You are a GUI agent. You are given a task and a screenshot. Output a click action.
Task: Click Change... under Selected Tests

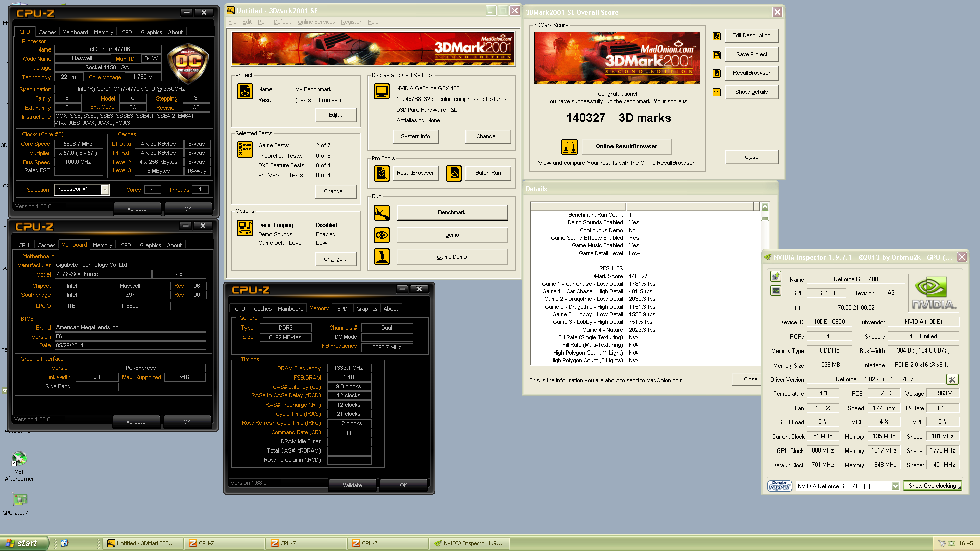(335, 192)
